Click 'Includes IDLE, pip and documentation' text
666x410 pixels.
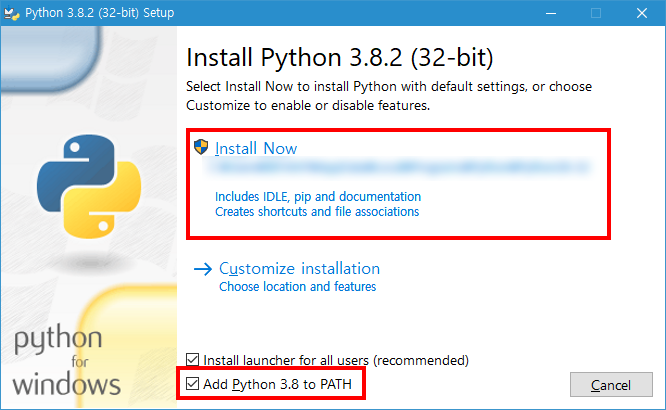click(318, 197)
